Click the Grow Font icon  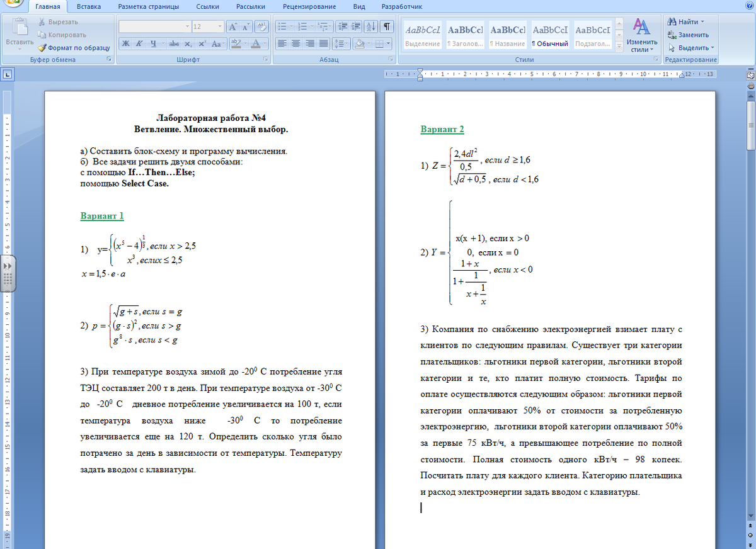(232, 26)
